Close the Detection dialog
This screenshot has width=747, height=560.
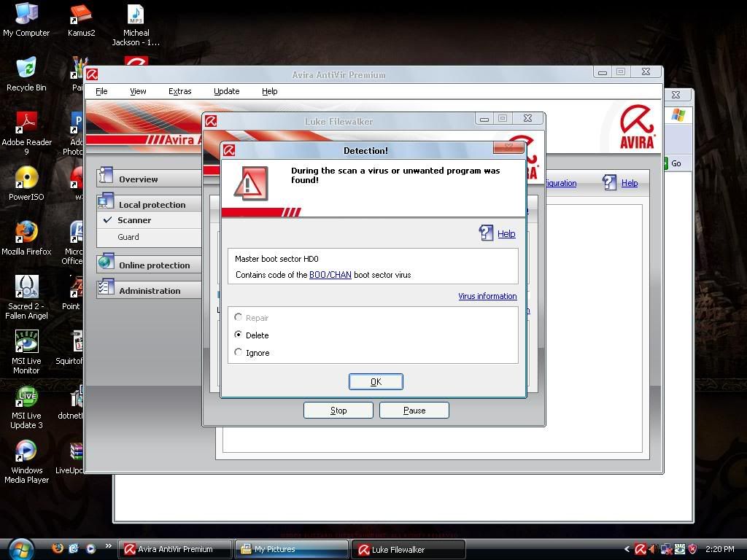508,147
